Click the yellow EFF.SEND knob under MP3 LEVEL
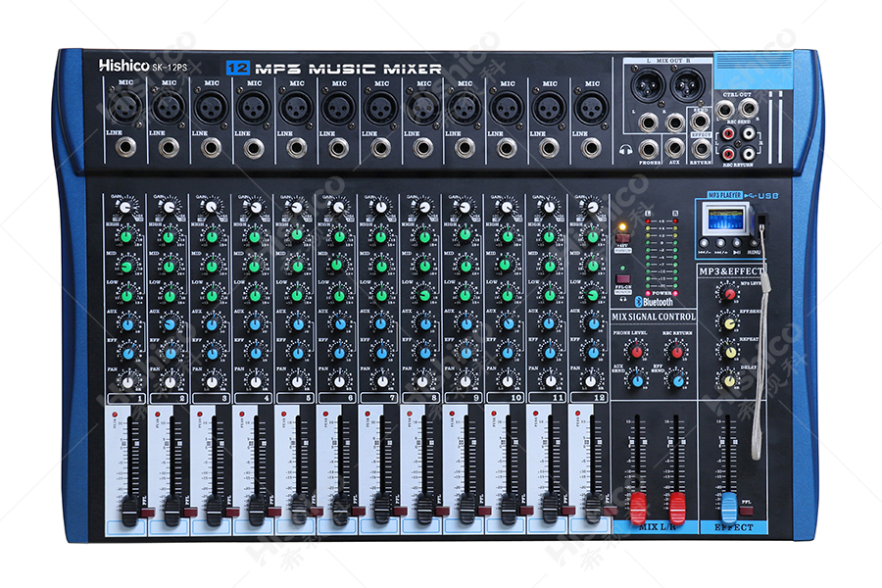 729,323
